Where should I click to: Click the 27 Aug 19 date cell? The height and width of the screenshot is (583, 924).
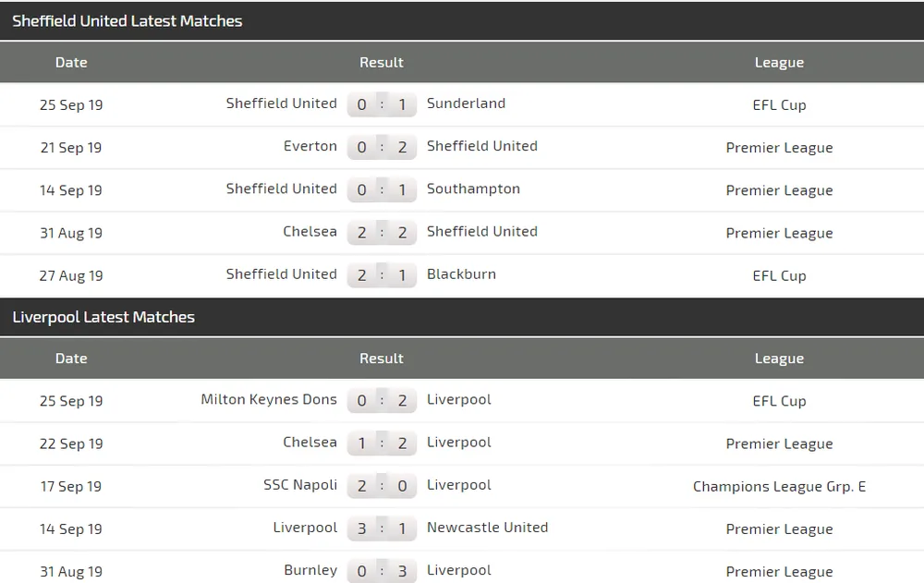tap(71, 275)
